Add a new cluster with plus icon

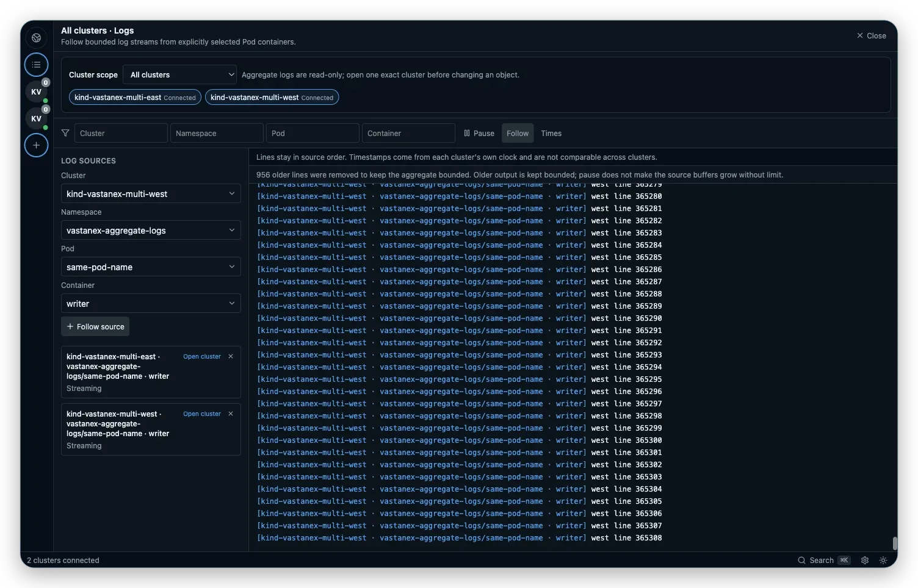pos(37,145)
